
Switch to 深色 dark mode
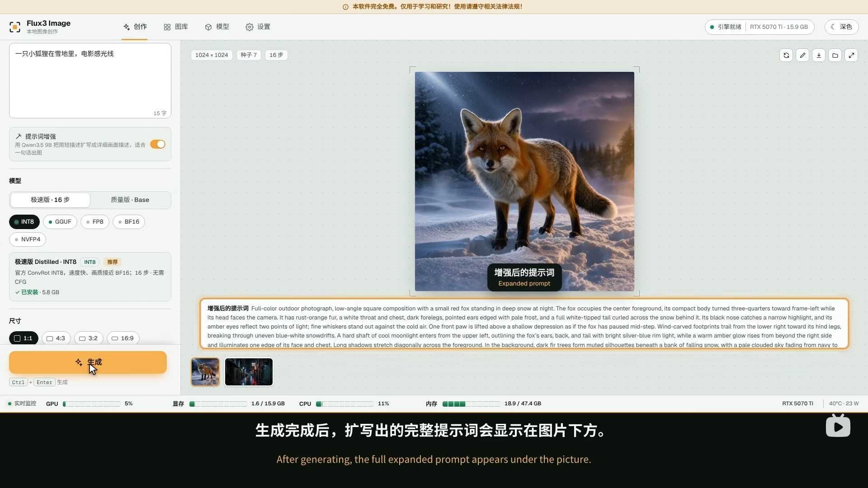point(841,27)
